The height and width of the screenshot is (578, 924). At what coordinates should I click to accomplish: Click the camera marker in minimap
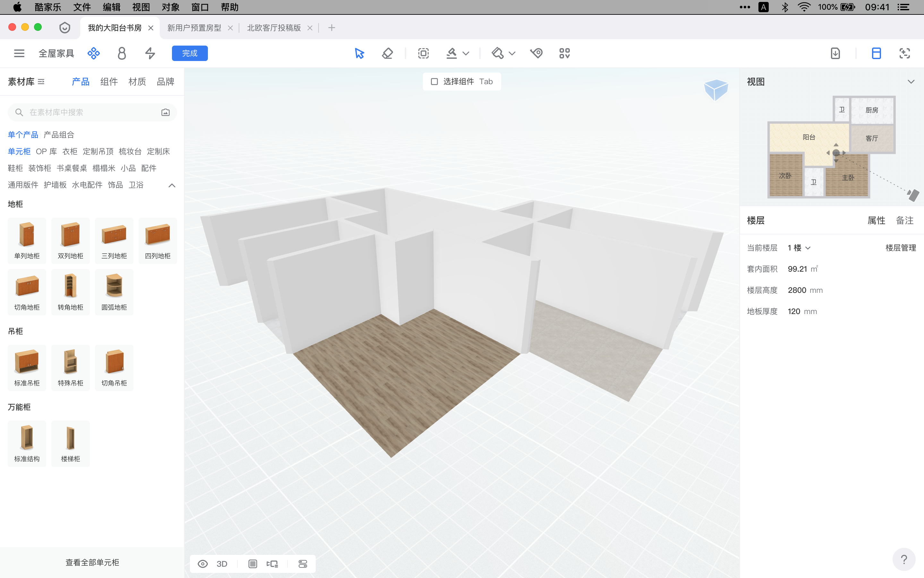913,195
